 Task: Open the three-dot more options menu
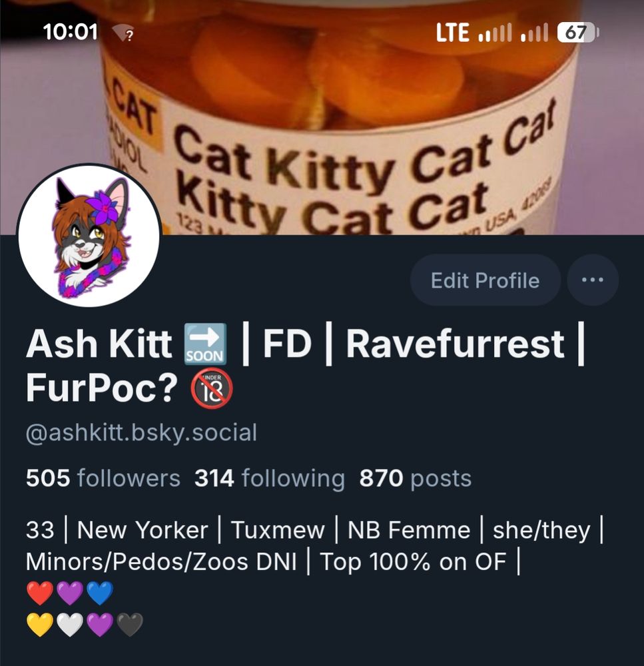pyautogui.click(x=593, y=280)
